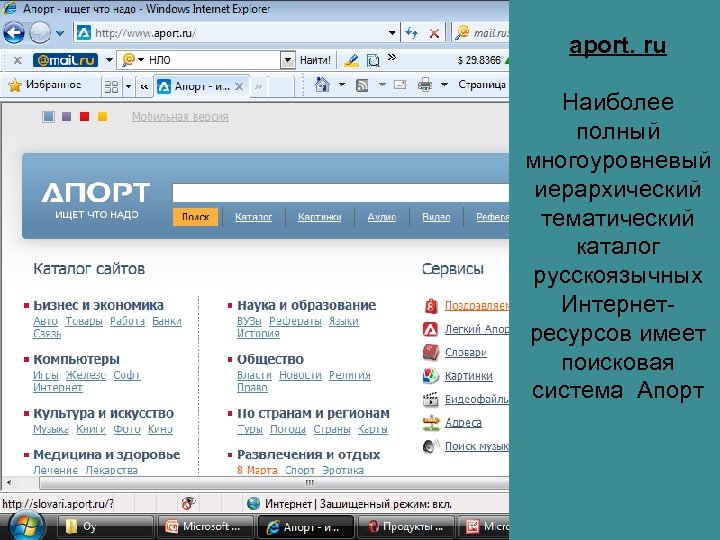Viewport: 720px width, 540px height.
Task: Click the Легкий Апорт service icon
Action: click(431, 329)
